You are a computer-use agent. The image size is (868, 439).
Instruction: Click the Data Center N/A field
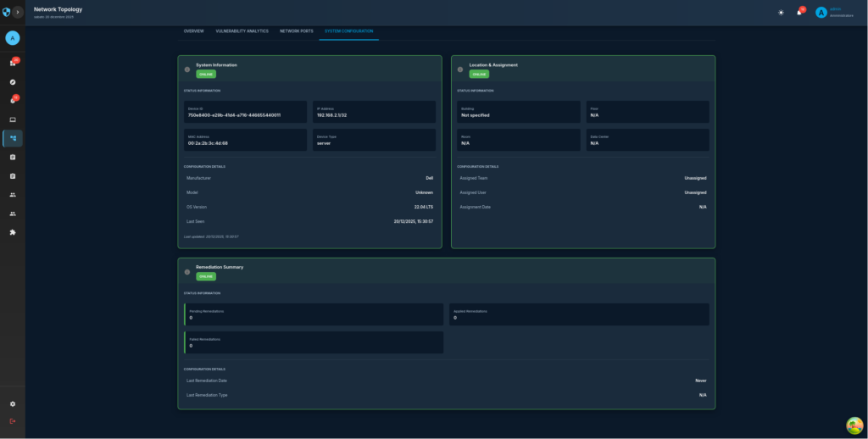pos(648,140)
